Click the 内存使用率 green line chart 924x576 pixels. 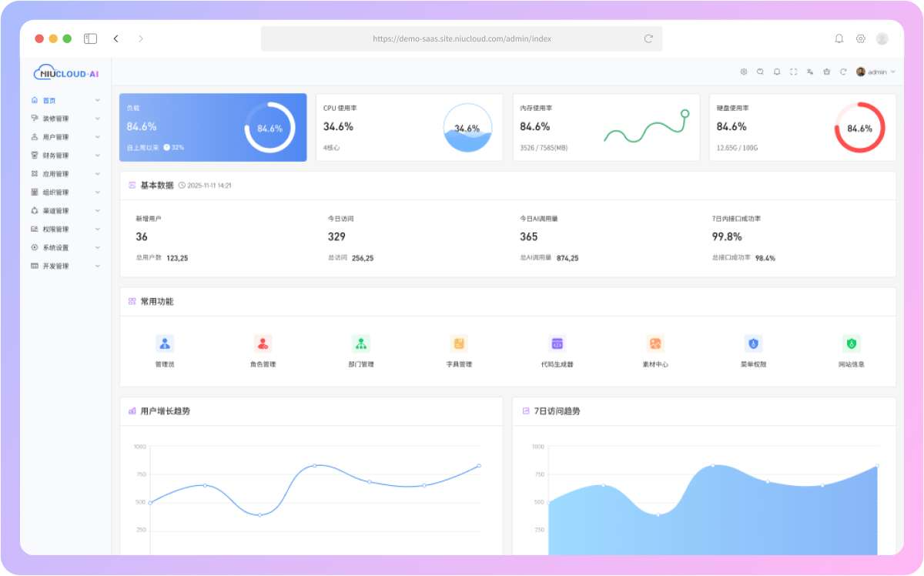click(646, 127)
